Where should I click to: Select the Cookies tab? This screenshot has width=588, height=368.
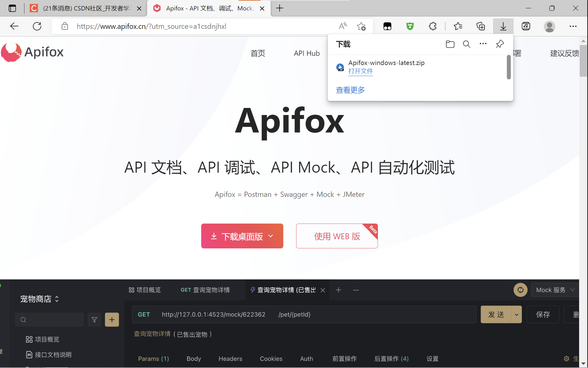click(271, 358)
